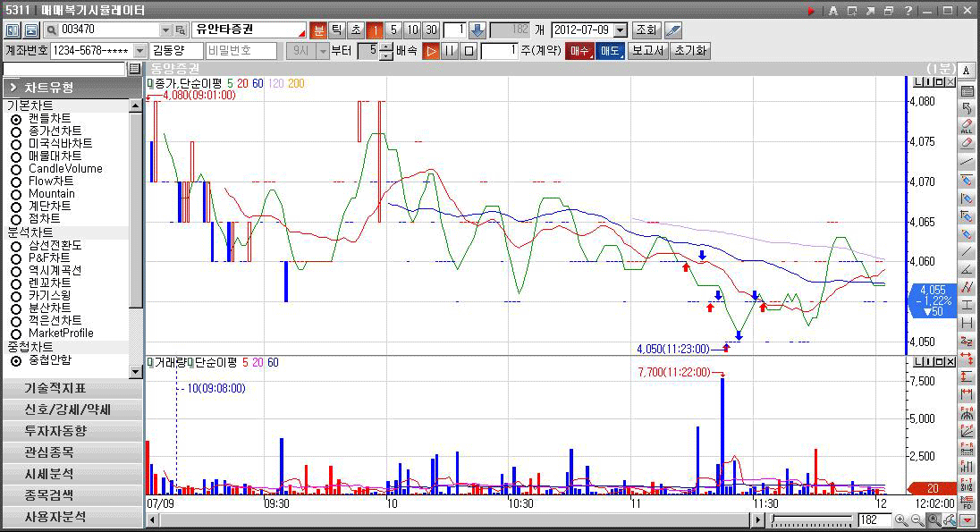The width and height of the screenshot is (980, 532).
Task: Click the wrench settings icon at bottom
Action: [x=950, y=520]
